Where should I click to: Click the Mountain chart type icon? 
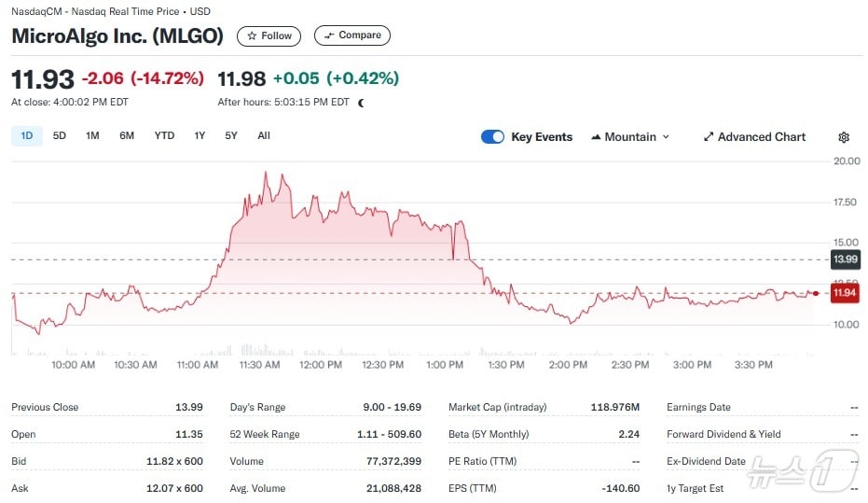[595, 137]
